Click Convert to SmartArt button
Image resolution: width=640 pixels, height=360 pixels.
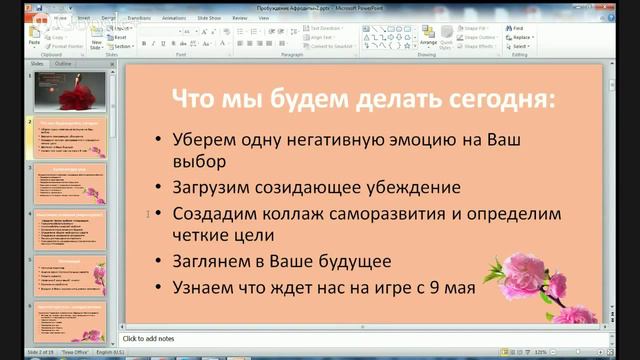click(329, 47)
